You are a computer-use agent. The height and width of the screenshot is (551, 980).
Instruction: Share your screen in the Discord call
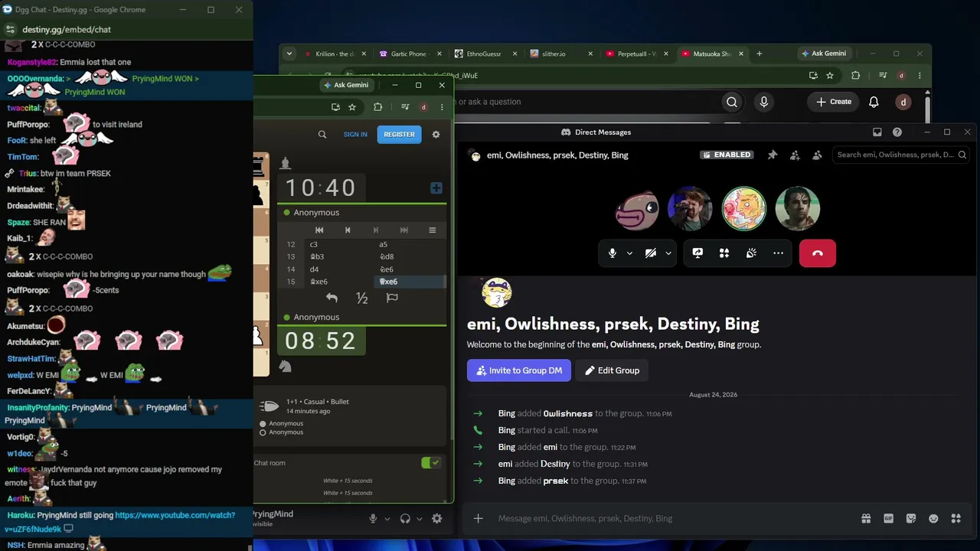pyautogui.click(x=697, y=253)
